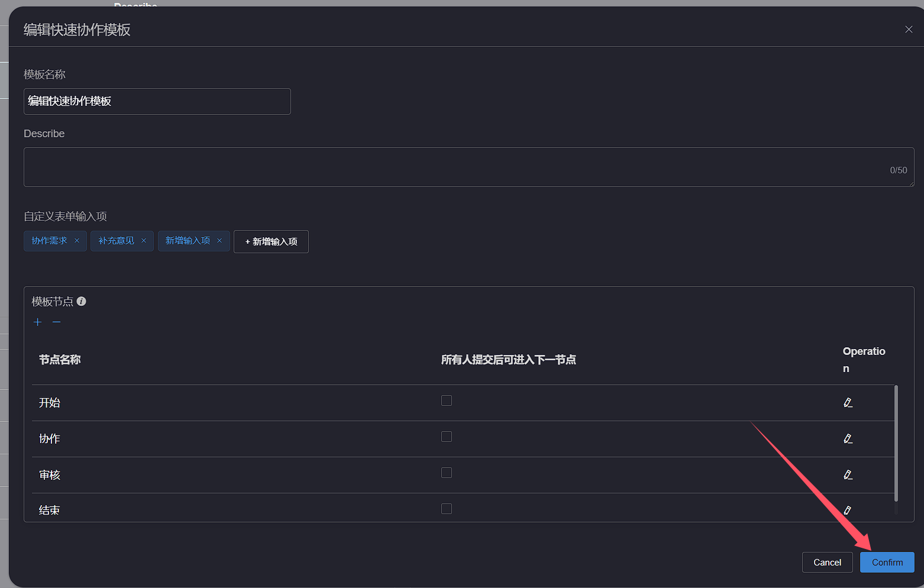Click the + 新增输入项 button
The image size is (924, 588).
coord(271,241)
